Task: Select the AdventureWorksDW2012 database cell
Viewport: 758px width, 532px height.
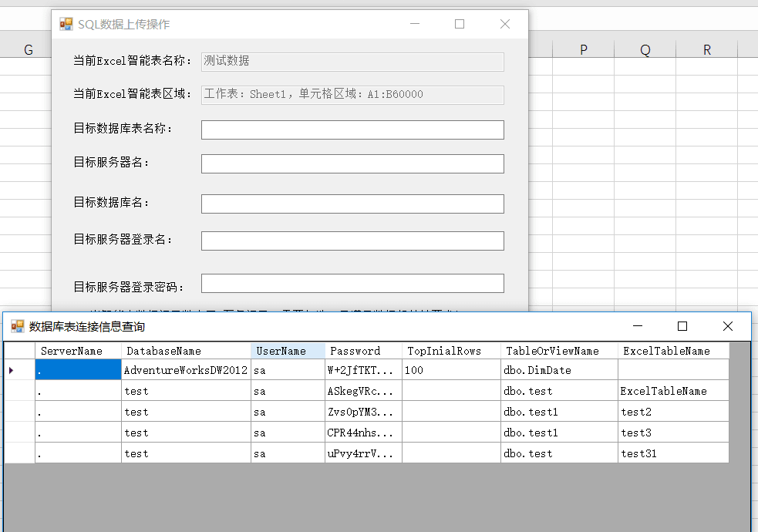Action: pyautogui.click(x=186, y=370)
